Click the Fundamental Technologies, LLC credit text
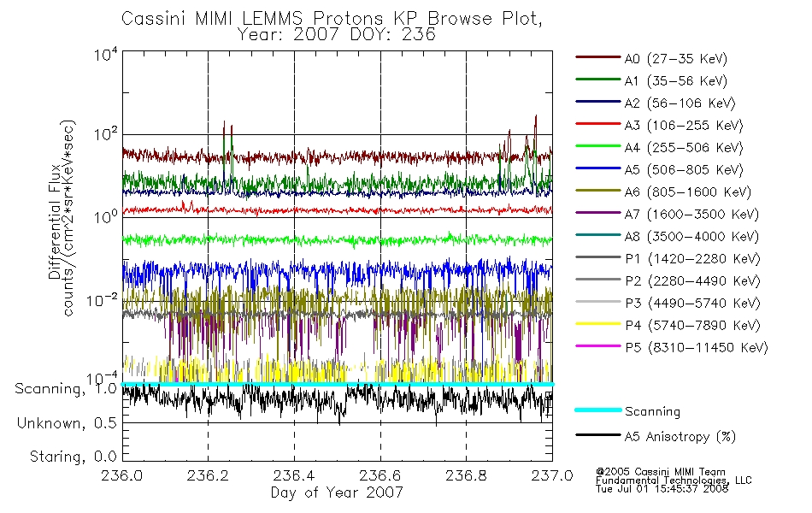 (x=674, y=481)
